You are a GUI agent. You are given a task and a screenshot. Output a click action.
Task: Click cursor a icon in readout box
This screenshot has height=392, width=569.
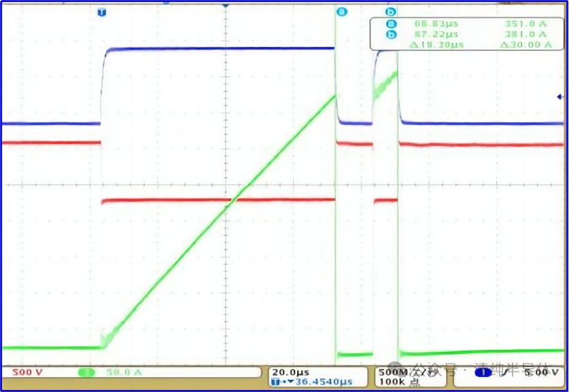click(390, 24)
